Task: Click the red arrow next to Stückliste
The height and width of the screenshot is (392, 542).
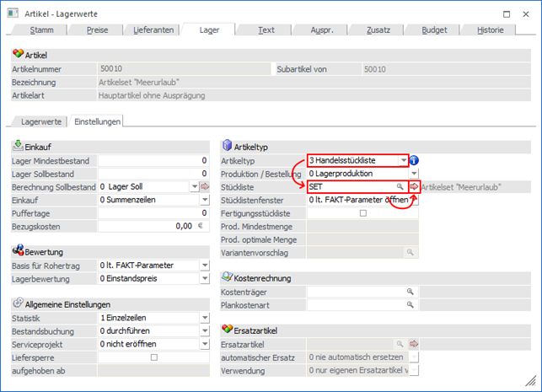Action: pos(414,186)
